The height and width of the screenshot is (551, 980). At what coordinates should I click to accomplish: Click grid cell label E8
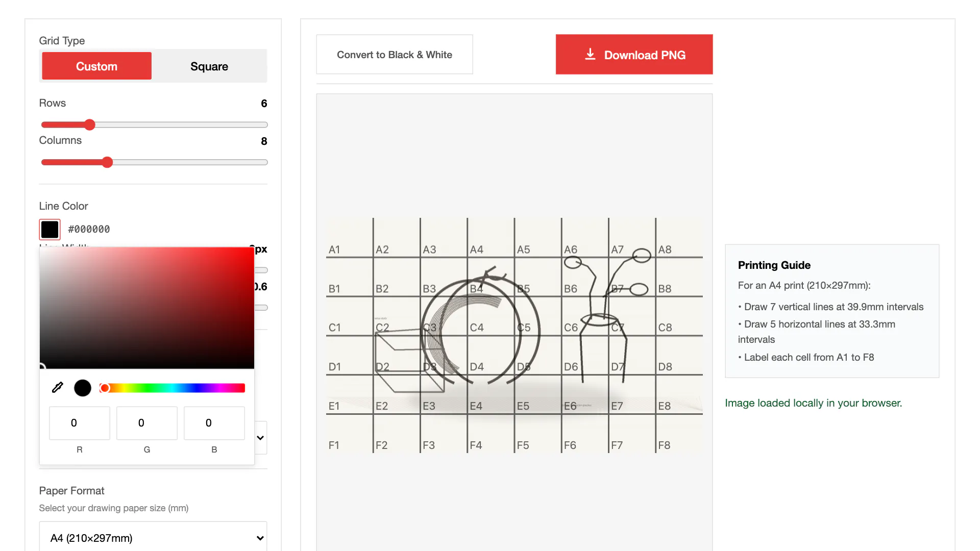[664, 406]
